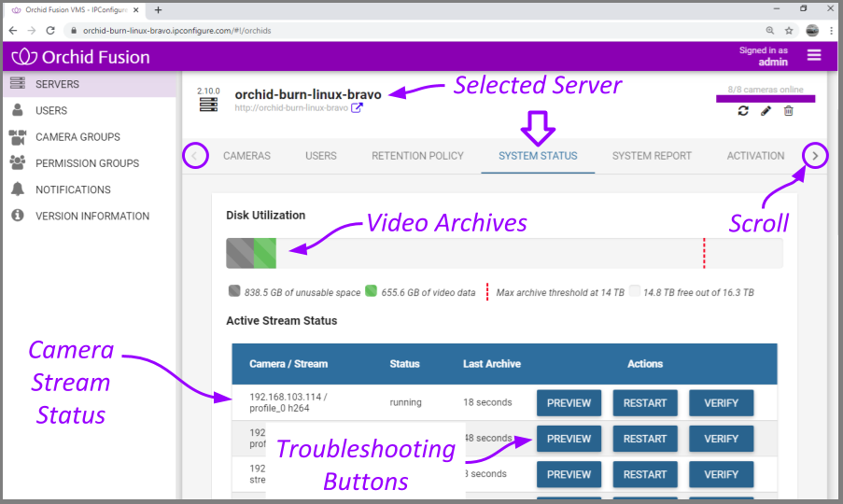Image resolution: width=843 pixels, height=504 pixels.
Task: Select SERVERS in the sidebar
Action: click(x=90, y=84)
